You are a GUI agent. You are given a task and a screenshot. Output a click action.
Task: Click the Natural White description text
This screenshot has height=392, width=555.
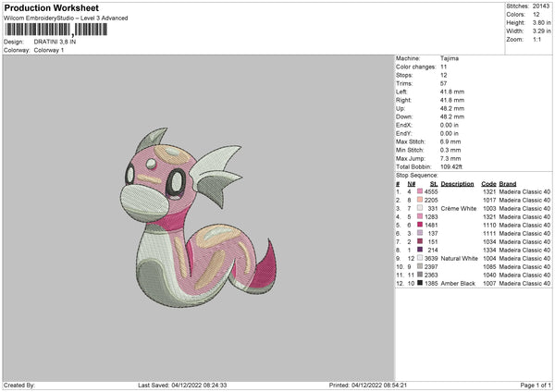[x=460, y=258]
